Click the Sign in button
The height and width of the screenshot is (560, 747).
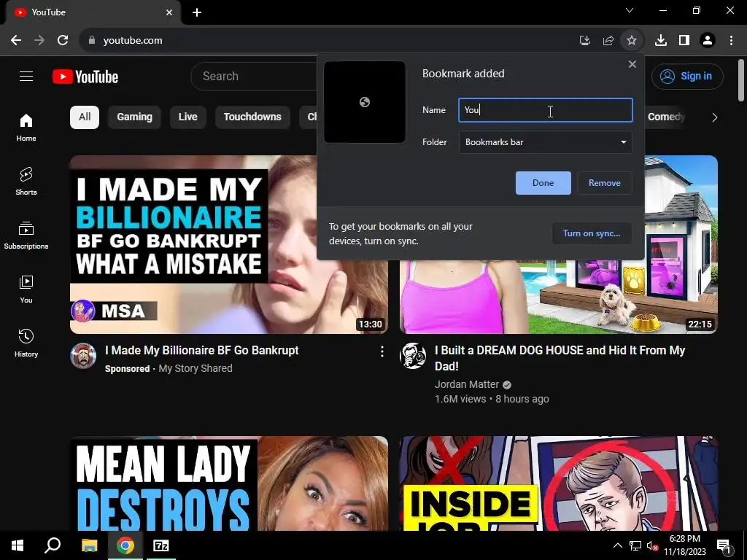tap(687, 76)
